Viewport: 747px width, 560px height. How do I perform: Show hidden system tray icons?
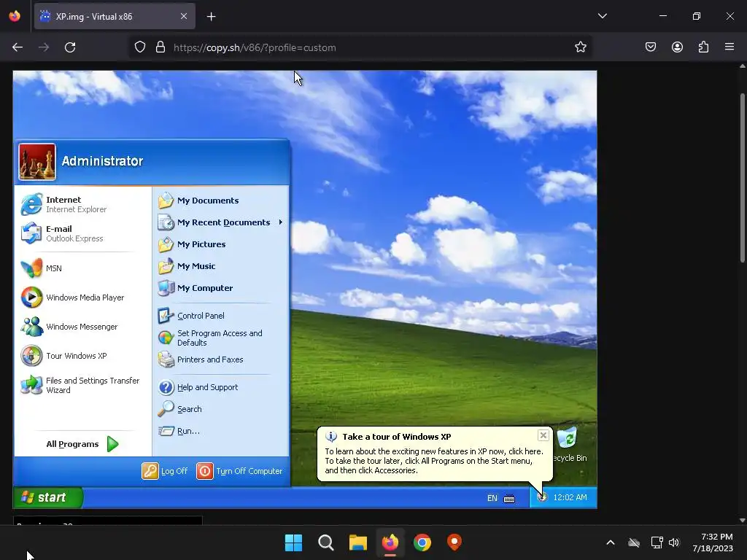[611, 542]
